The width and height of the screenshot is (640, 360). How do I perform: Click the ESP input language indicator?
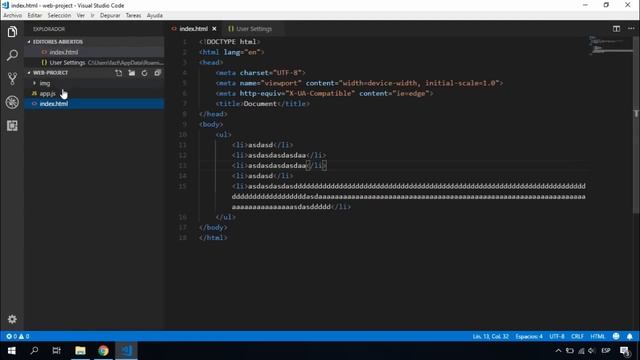[x=606, y=351]
